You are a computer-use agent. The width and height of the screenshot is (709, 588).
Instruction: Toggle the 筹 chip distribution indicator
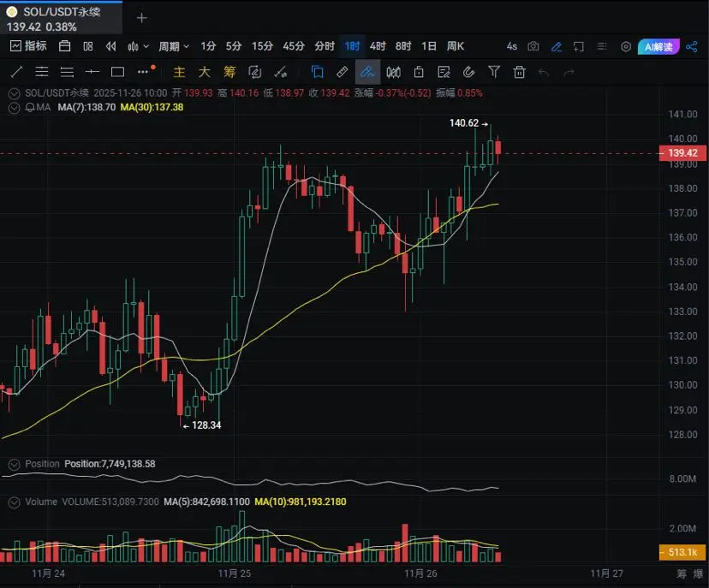pos(229,72)
